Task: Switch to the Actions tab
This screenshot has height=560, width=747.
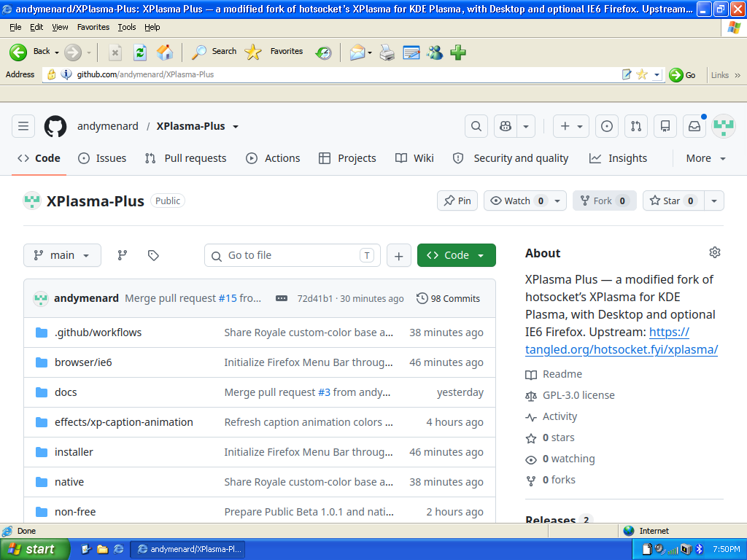Action: 273,158
